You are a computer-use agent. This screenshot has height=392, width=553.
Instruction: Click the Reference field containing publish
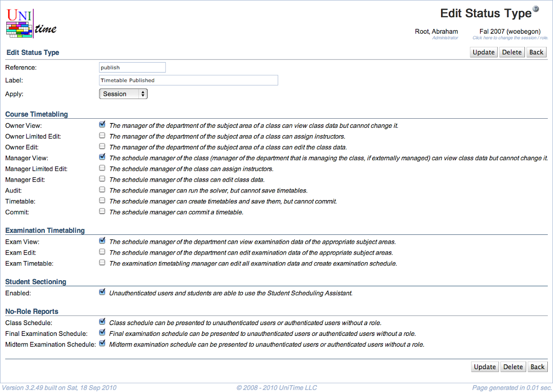click(132, 67)
